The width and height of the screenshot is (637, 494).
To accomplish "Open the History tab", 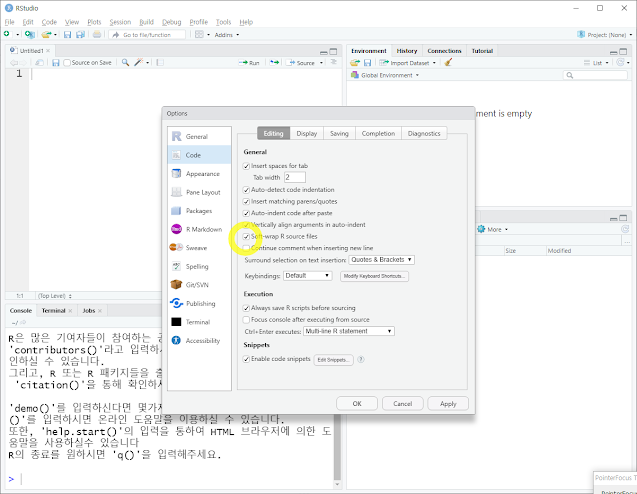I will pyautogui.click(x=407, y=51).
